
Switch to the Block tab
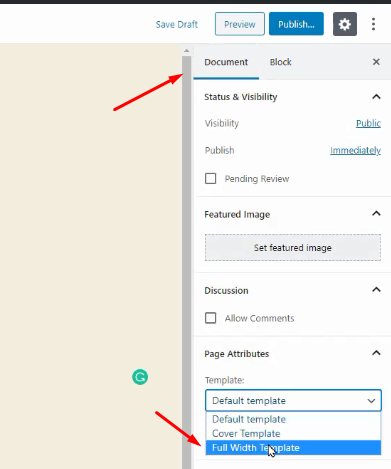coord(281,62)
